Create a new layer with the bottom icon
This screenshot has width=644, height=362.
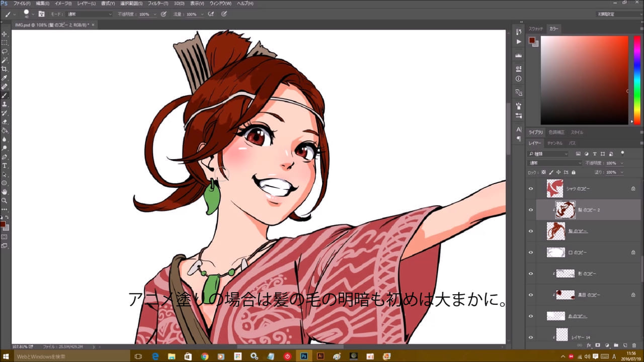click(x=625, y=345)
